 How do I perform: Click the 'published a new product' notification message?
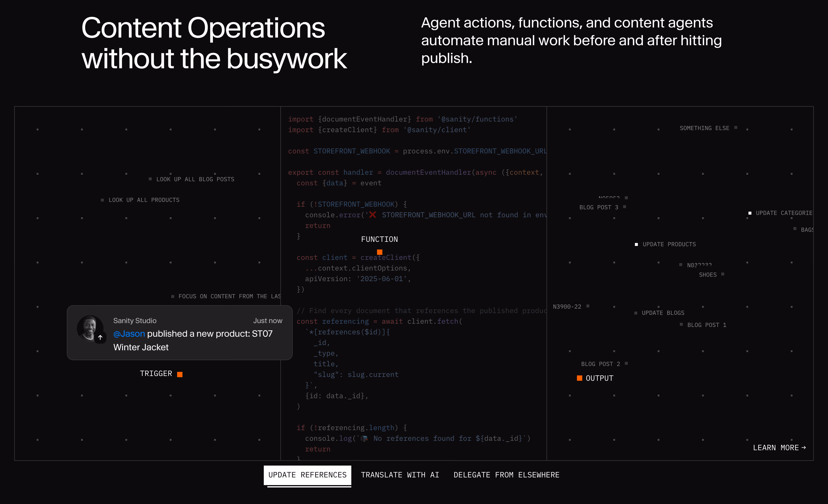(x=193, y=340)
